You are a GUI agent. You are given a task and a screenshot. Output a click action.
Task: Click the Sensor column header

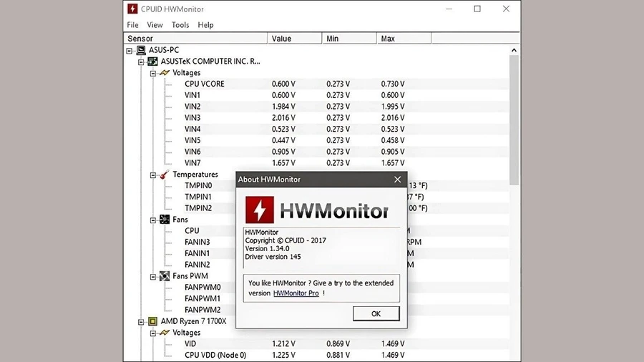[x=195, y=39]
